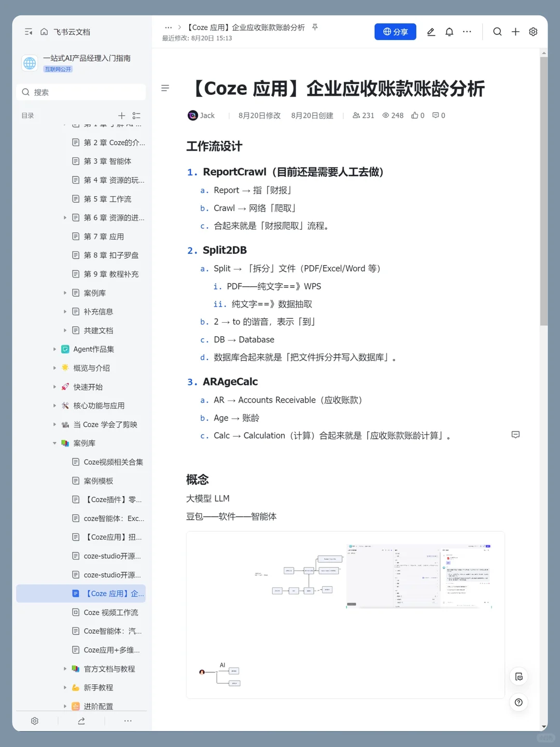The width and height of the screenshot is (560, 747).
Task: Open the floating document assistant button
Action: coord(519,676)
